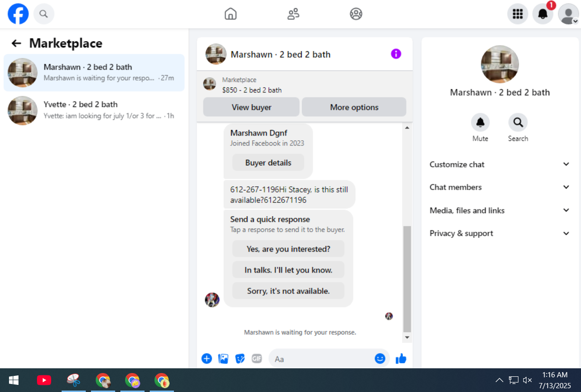The height and width of the screenshot is (392, 581).
Task: Open the Snipping Tool taskbar icon
Action: pyautogui.click(x=73, y=380)
